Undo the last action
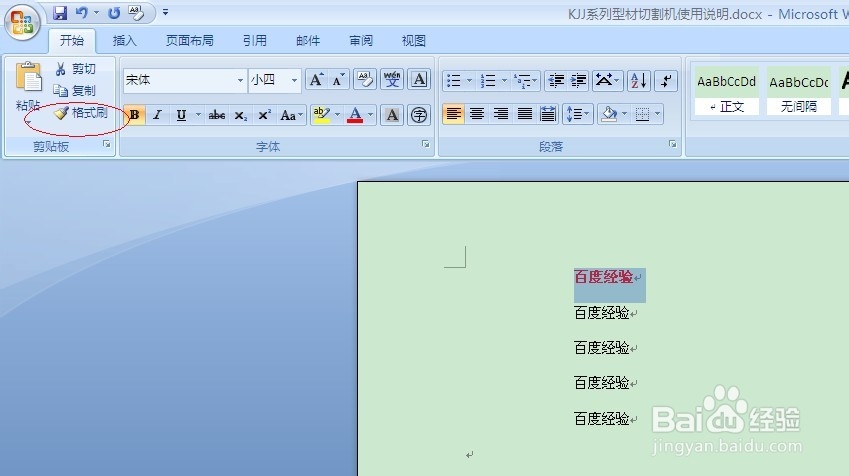The height and width of the screenshot is (476, 849). [82, 12]
